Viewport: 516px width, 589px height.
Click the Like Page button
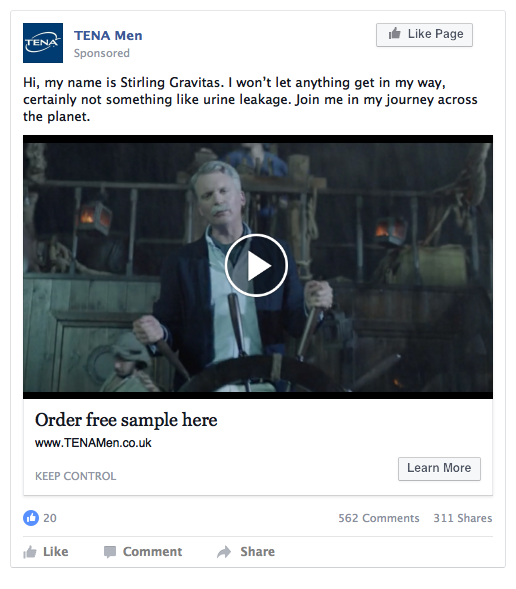424,35
